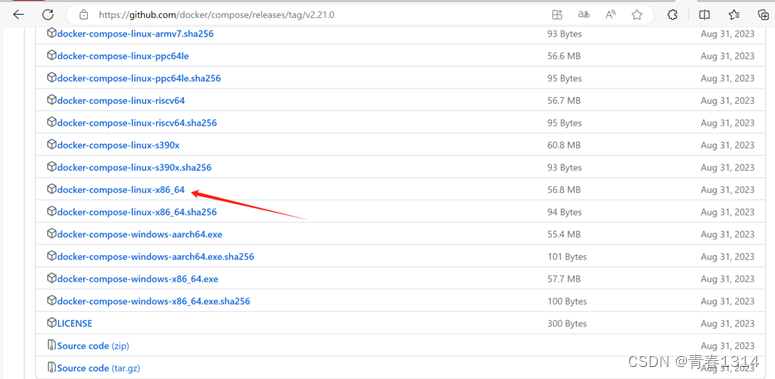Click package icon beside docker-compose-linux-riscv64
775x379 pixels.
click(51, 100)
